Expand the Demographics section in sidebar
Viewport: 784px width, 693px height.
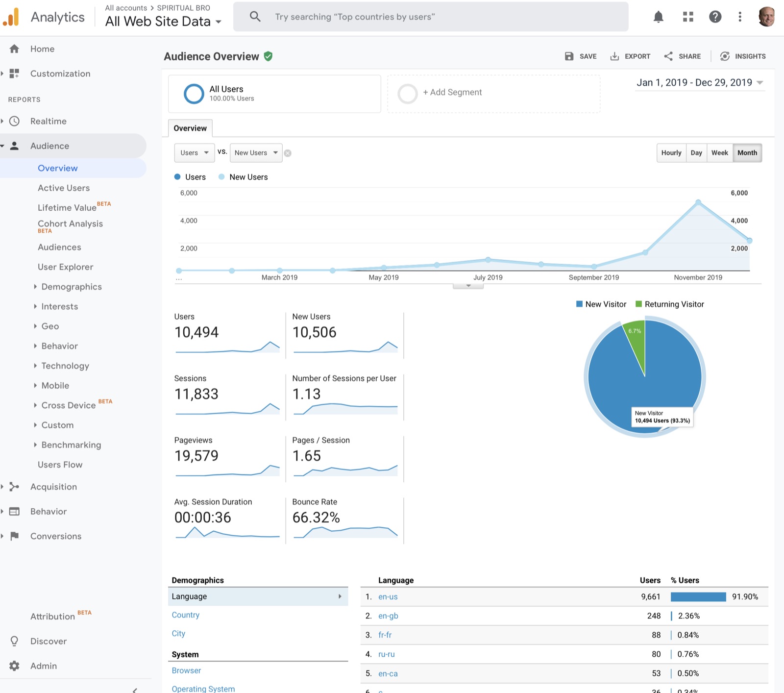(x=72, y=287)
